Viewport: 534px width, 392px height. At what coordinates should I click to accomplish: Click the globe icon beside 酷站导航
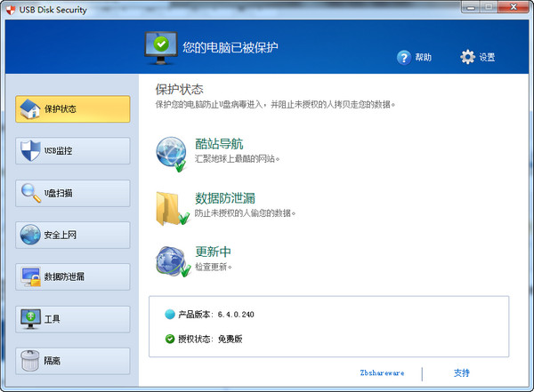tap(172, 154)
